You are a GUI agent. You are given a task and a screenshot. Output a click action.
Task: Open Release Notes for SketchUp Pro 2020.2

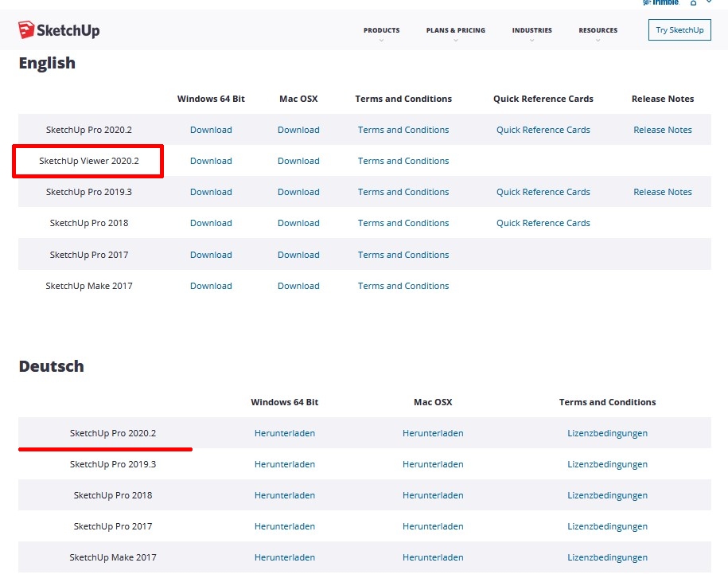pyautogui.click(x=663, y=130)
